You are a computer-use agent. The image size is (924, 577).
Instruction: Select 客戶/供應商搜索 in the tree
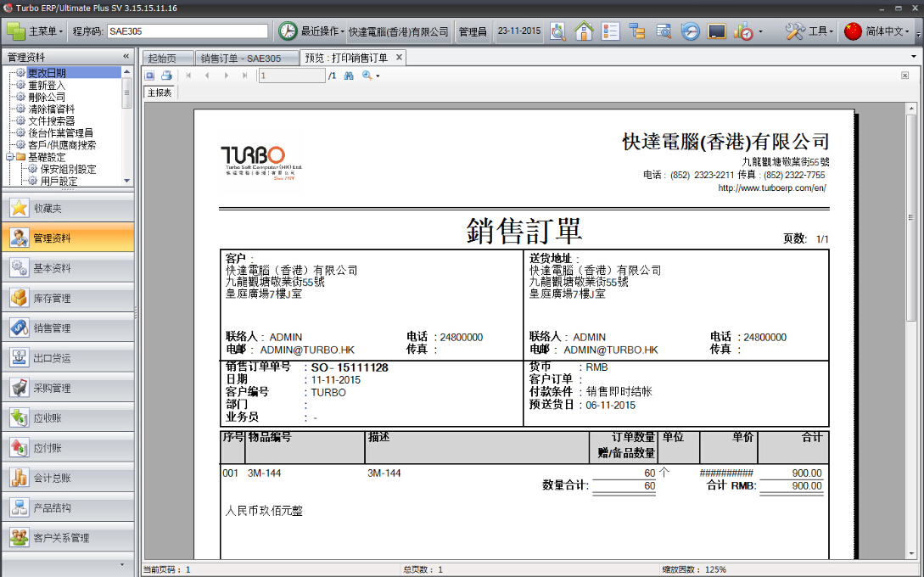click(62, 144)
